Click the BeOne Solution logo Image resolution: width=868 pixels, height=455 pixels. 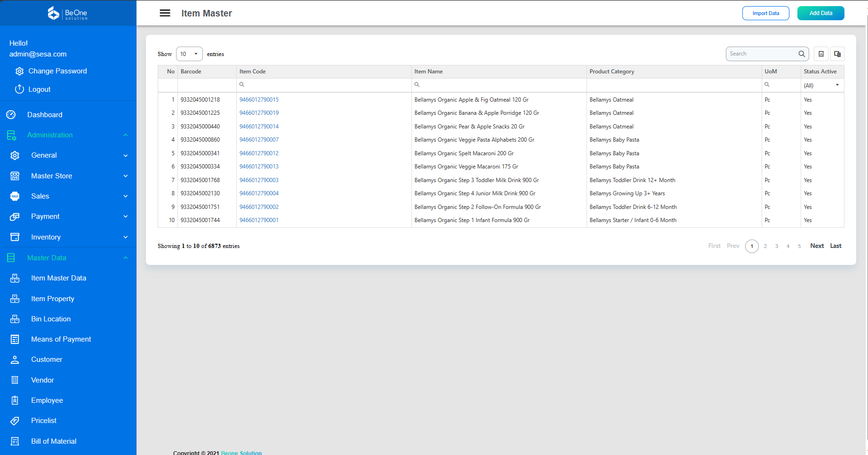point(68,13)
